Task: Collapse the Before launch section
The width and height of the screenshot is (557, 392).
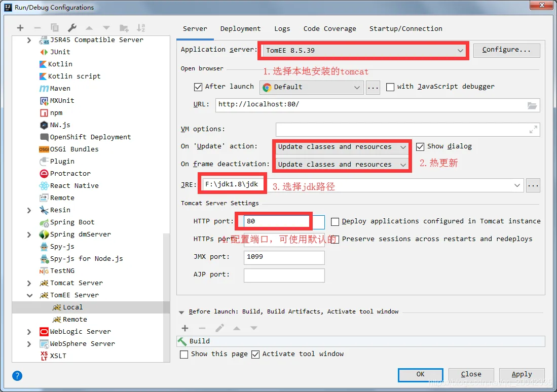Action: 181,312
